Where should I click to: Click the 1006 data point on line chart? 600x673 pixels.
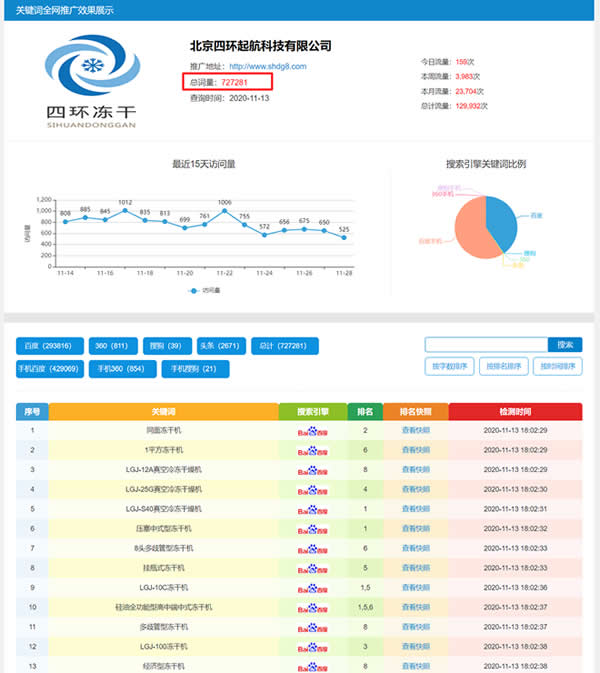[224, 211]
